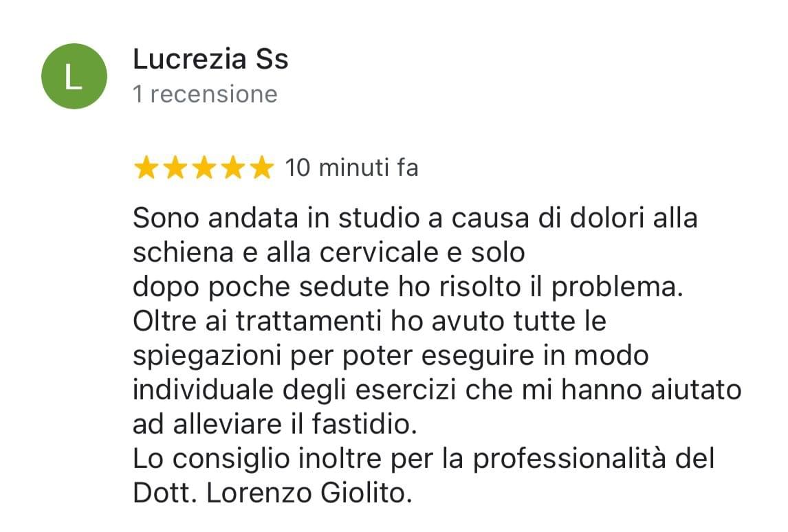
Task: Click the word "Dott." in the last line
Action: click(164, 494)
